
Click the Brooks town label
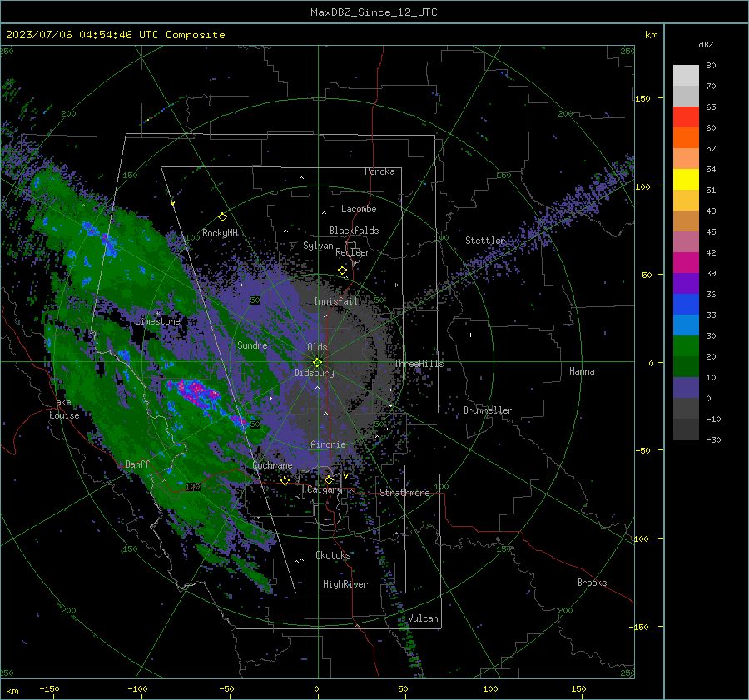pos(592,583)
